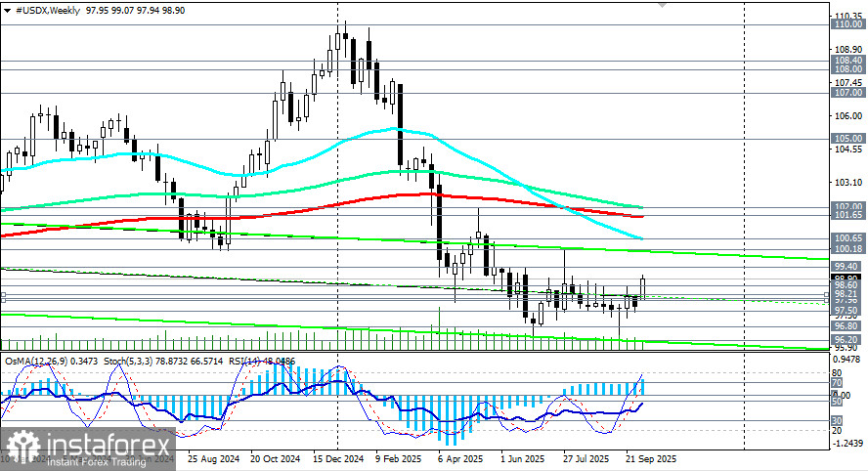Select the 110.00 price level label
This screenshot has width=868, height=471.
(x=848, y=24)
